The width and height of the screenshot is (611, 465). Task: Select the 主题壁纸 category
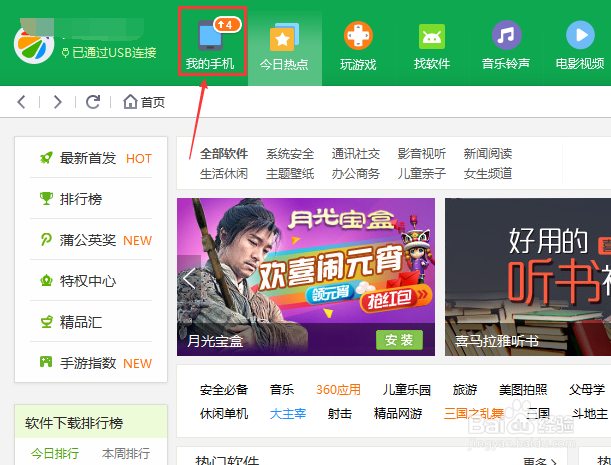pyautogui.click(x=290, y=173)
